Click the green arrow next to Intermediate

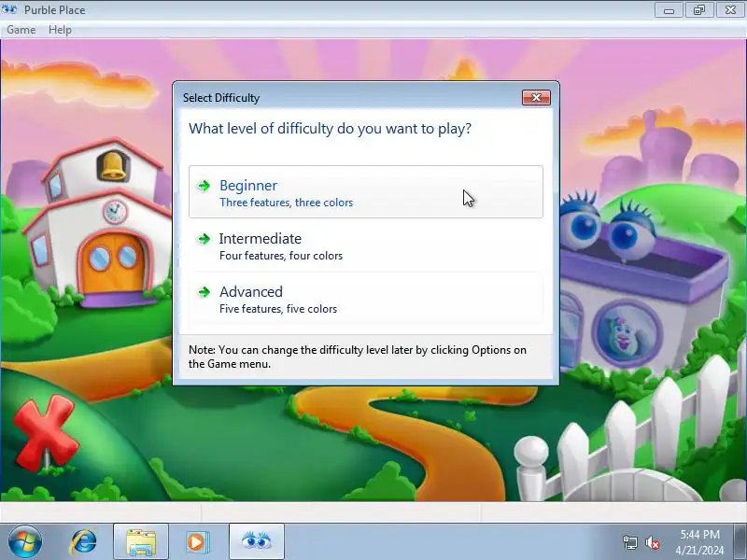pyautogui.click(x=204, y=239)
